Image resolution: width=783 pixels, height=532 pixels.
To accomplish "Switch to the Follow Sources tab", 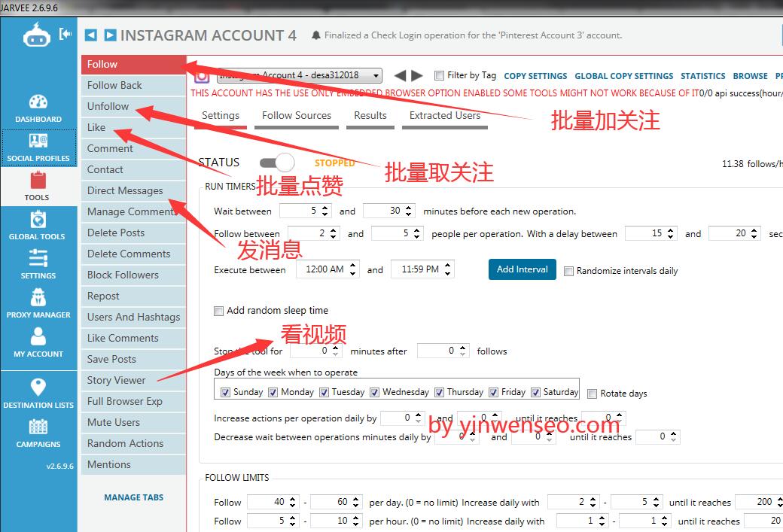I will tap(297, 116).
